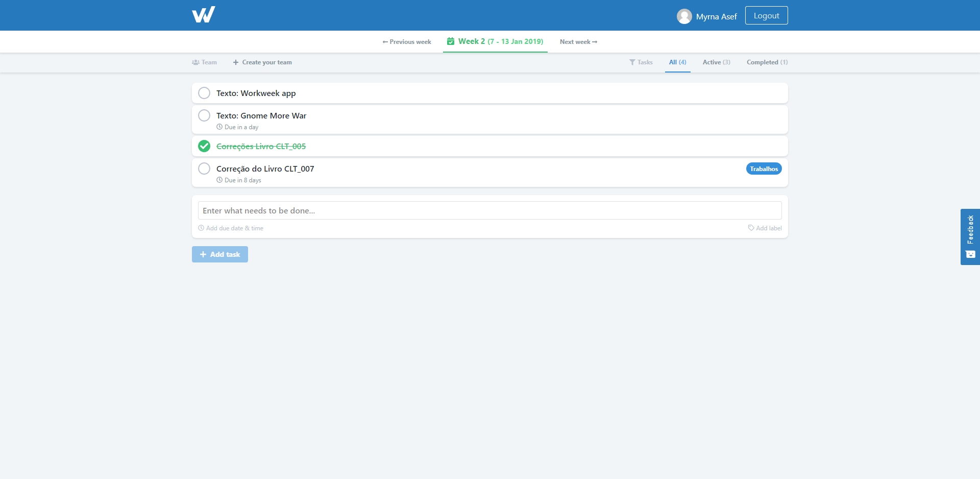Click the clock icon for due date
980x479 pixels.
point(201,228)
